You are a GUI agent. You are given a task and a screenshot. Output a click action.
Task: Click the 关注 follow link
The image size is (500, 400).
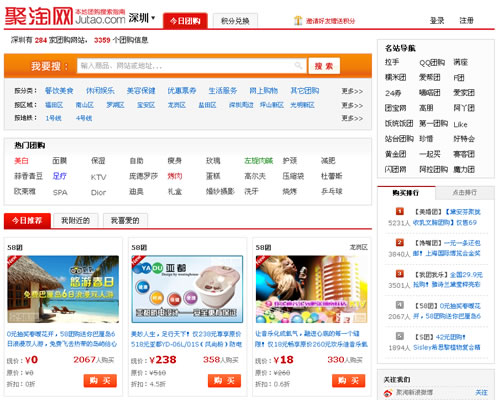(481, 393)
